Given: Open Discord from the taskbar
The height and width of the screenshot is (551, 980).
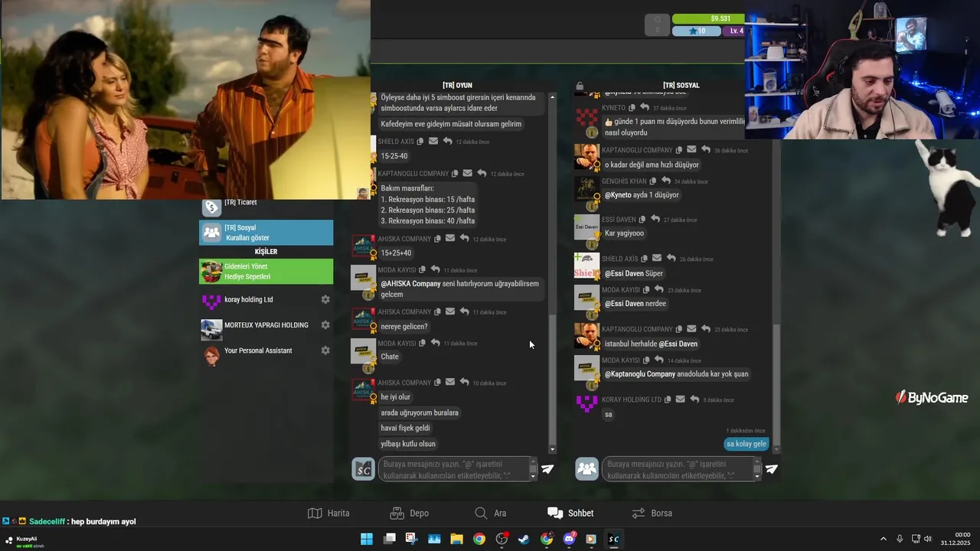Looking at the screenshot, I should tap(569, 539).
